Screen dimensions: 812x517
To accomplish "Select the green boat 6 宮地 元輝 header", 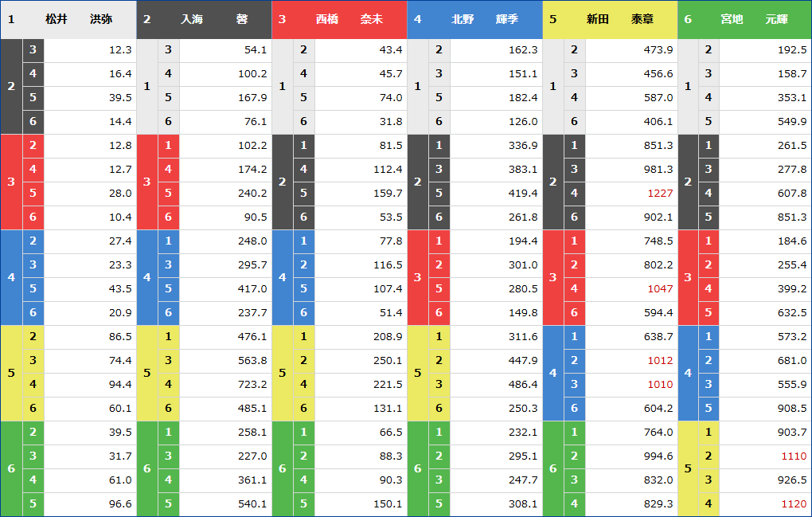I will click(744, 19).
